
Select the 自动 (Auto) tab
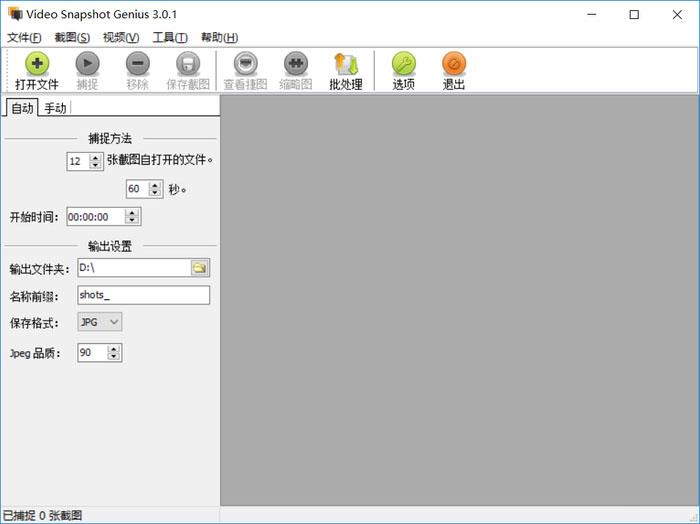[21, 108]
